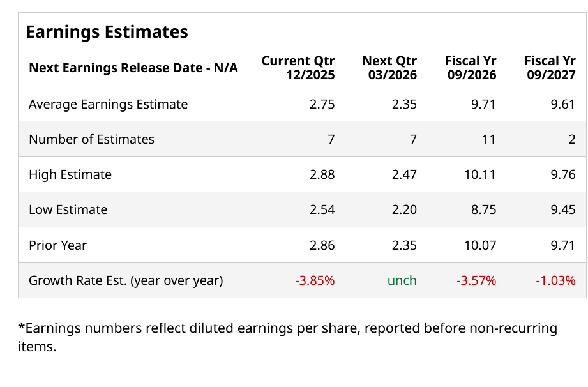Click the 10.11 high estimate value

(480, 174)
